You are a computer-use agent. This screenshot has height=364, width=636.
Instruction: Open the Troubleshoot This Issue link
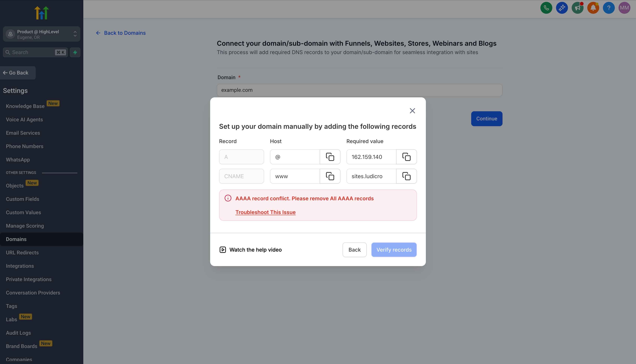coord(265,212)
